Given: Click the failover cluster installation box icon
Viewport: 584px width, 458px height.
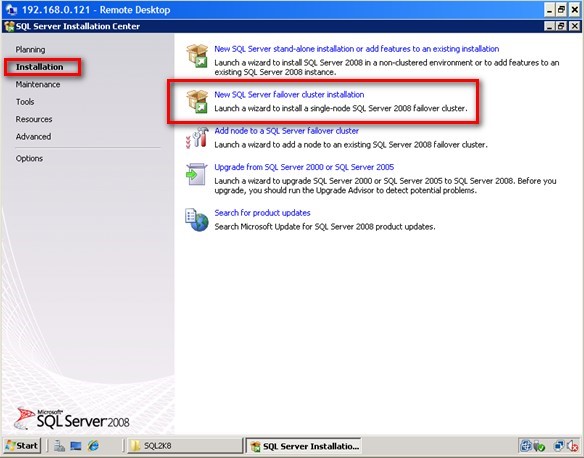Looking at the screenshot, I should 197,101.
